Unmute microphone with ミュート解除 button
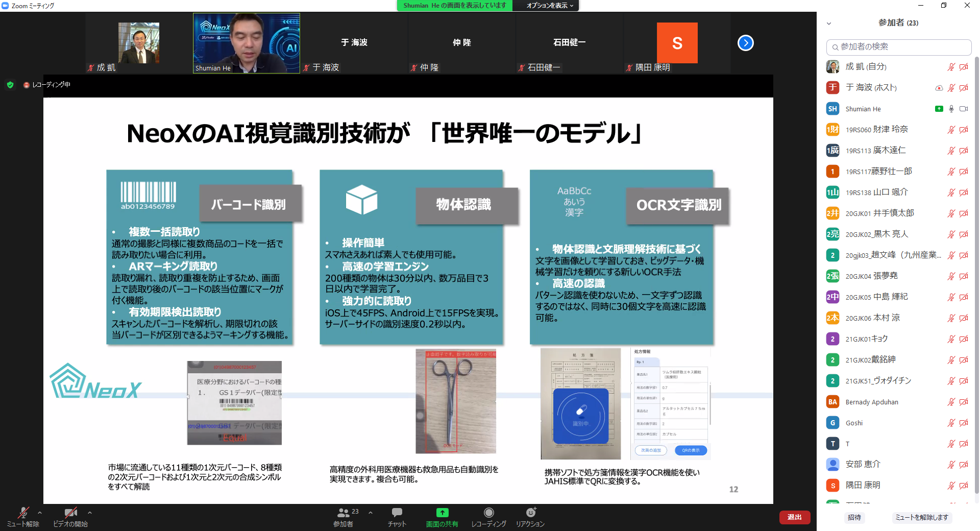980x531 pixels. tap(23, 517)
